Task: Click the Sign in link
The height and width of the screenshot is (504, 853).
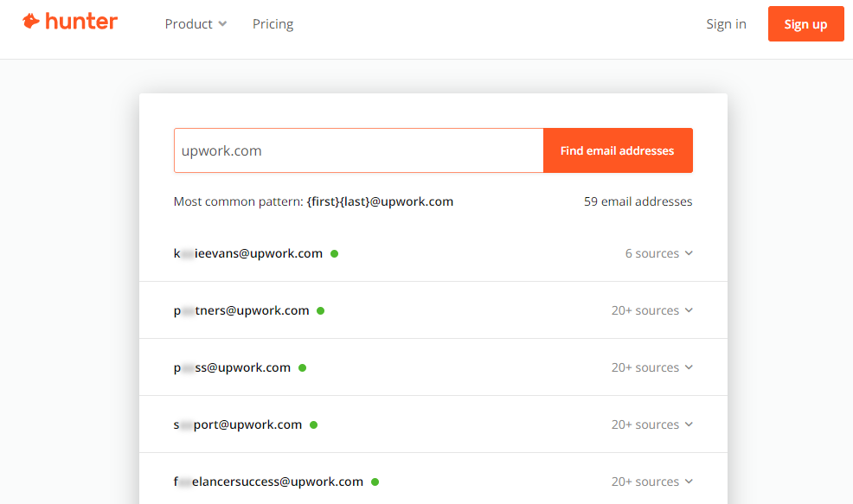Action: point(726,24)
